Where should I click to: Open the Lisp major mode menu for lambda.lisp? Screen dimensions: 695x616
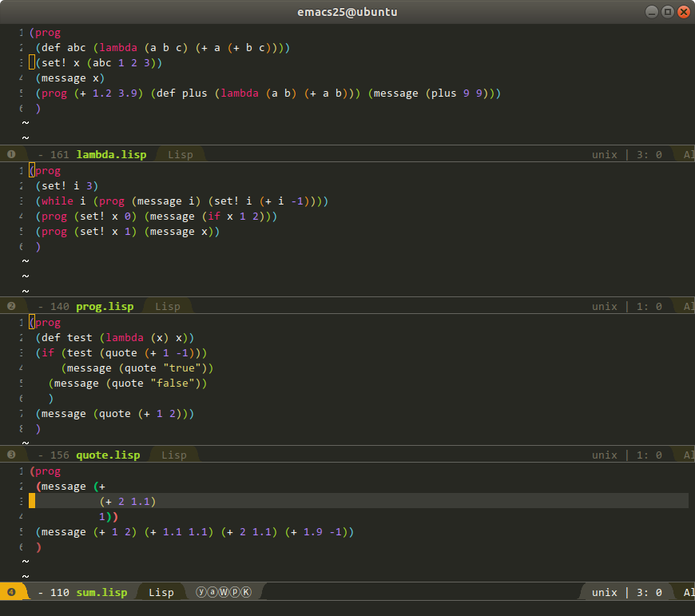point(180,154)
